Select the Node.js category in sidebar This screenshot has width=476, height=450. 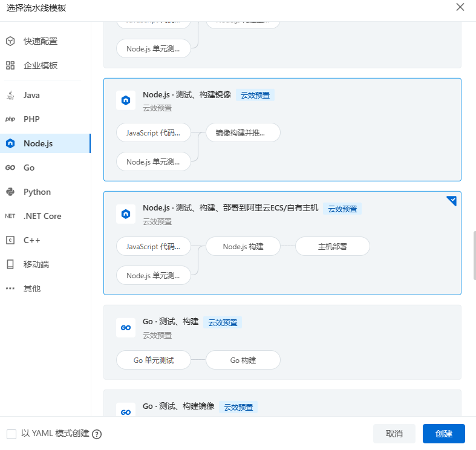click(x=45, y=143)
